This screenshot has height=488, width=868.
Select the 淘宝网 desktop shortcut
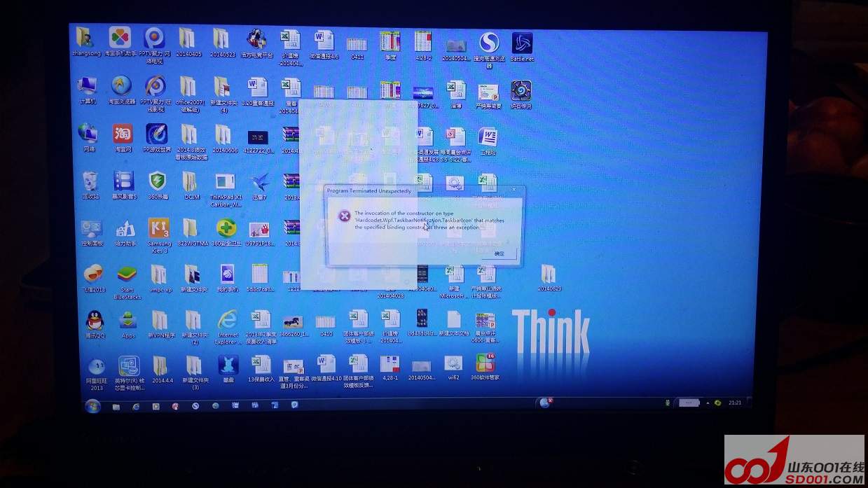[x=123, y=134]
